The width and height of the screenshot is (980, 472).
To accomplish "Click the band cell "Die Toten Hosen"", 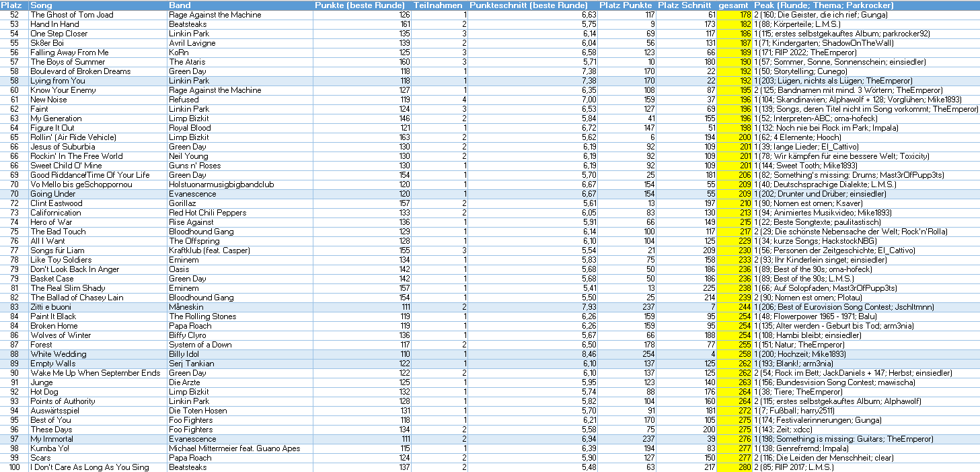I will click(240, 411).
